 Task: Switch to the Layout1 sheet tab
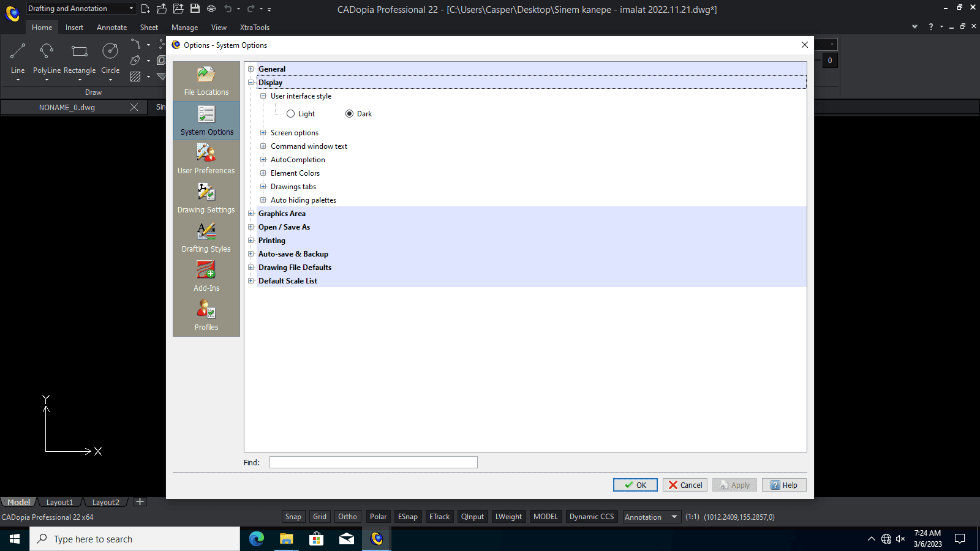coord(59,502)
